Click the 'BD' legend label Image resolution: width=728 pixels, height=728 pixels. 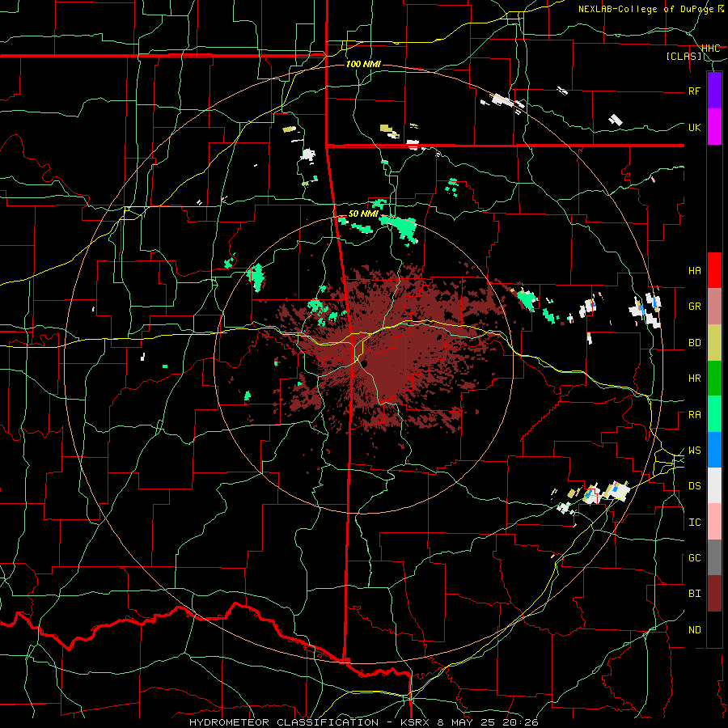694,343
